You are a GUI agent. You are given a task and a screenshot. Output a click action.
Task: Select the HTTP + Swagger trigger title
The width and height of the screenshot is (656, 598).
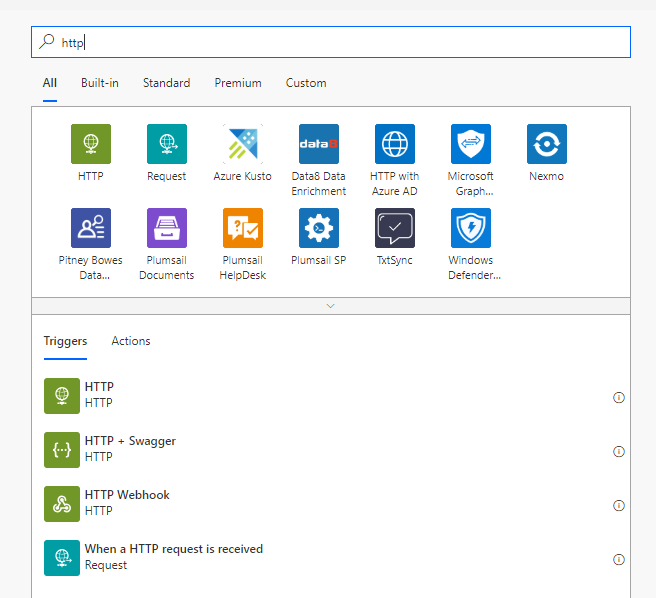(130, 441)
